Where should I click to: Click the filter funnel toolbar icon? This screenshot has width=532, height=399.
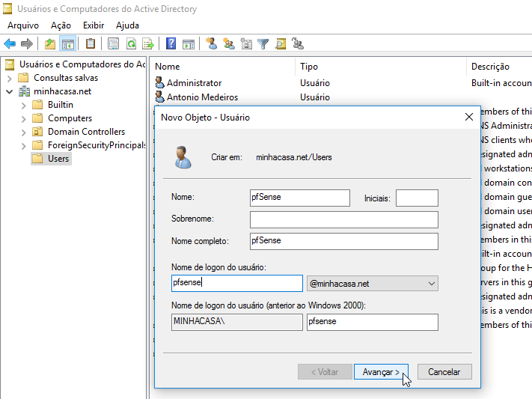point(263,44)
